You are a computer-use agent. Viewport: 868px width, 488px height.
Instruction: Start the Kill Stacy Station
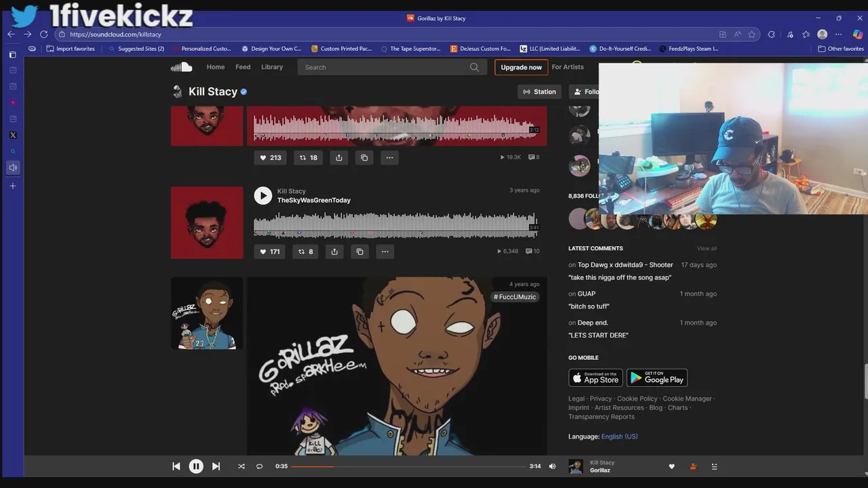click(540, 91)
